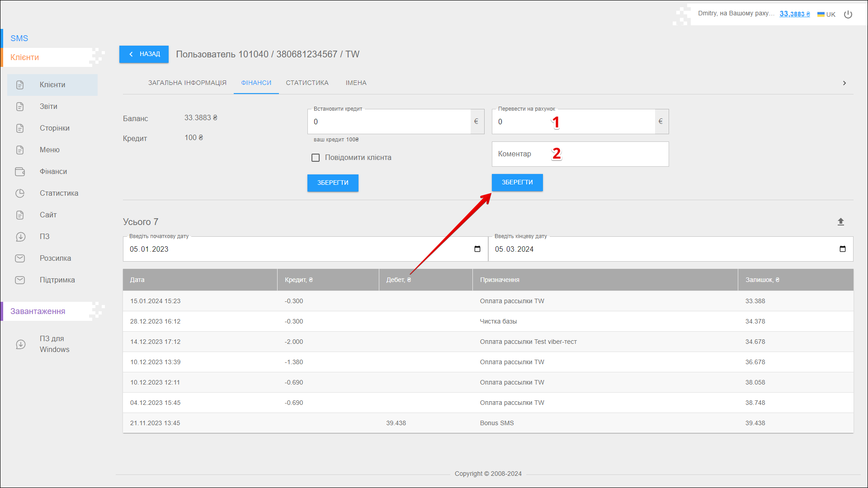Click the export upload icon above table

pos(840,222)
